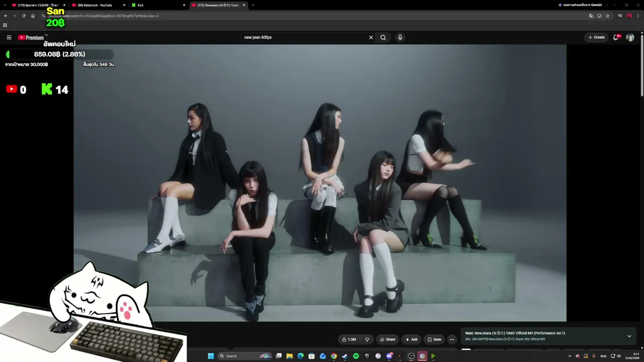Screen dimensions: 644x362
Task: Start voice search with the microphone
Action: pos(400,37)
